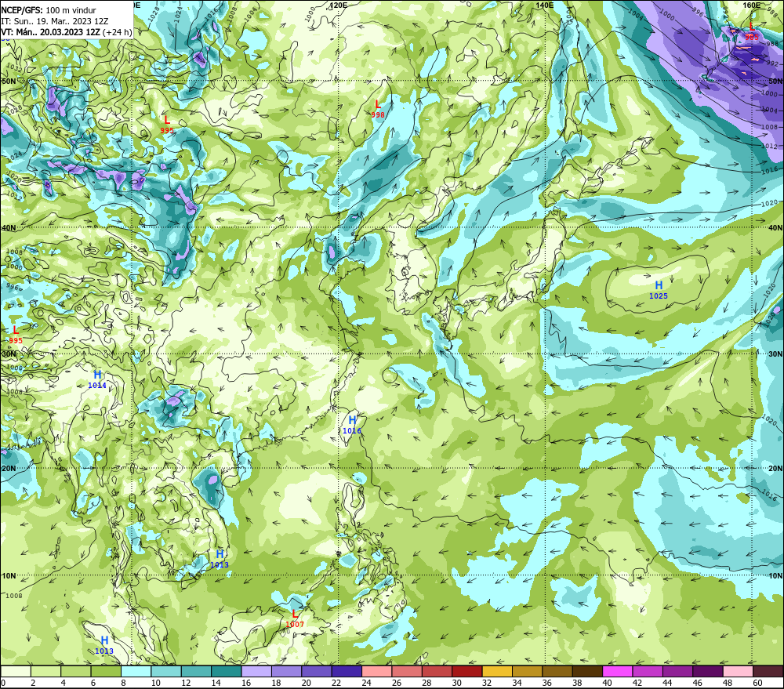The height and width of the screenshot is (689, 784).
Task: Pick the 6–8 dark green legend swatch
Action: 106,671
